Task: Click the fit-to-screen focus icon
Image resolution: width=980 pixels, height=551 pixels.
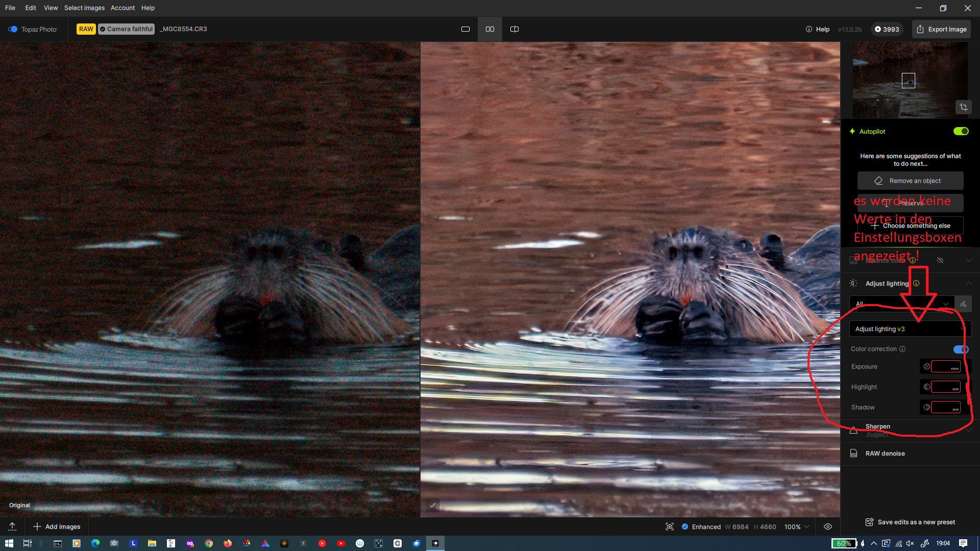Action: point(669,527)
